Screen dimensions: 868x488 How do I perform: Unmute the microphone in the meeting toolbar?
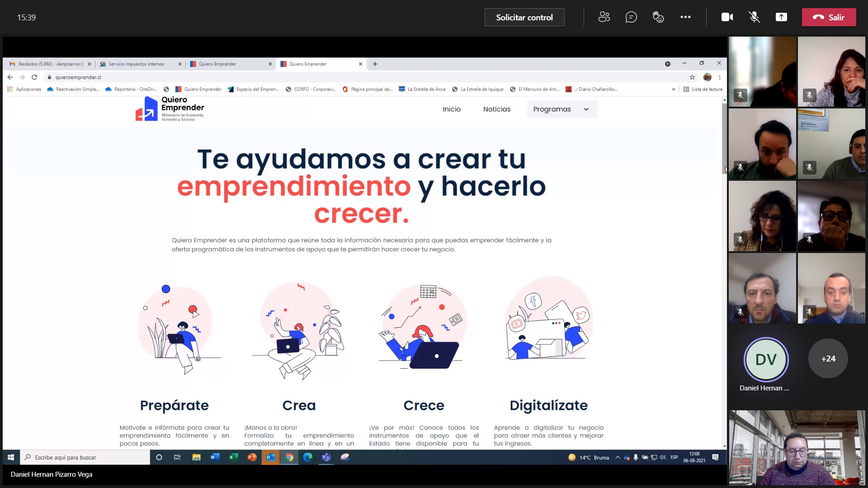(x=754, y=17)
